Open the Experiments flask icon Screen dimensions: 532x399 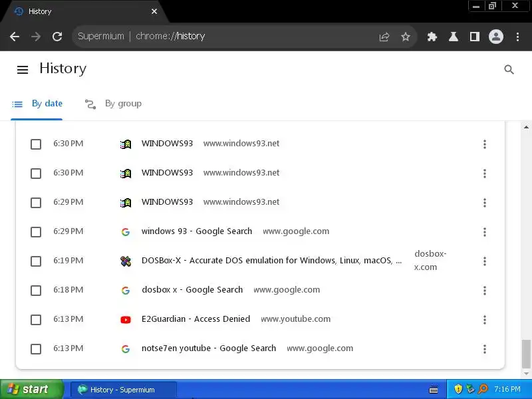point(454,37)
